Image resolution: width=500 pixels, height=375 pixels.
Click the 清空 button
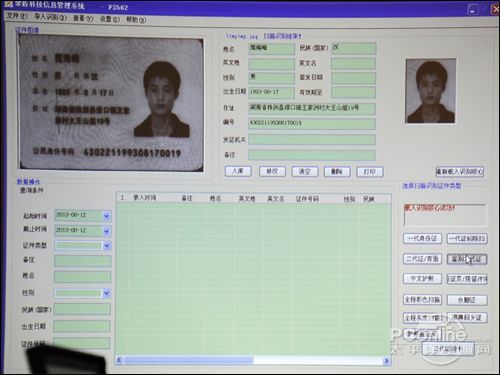305,172
